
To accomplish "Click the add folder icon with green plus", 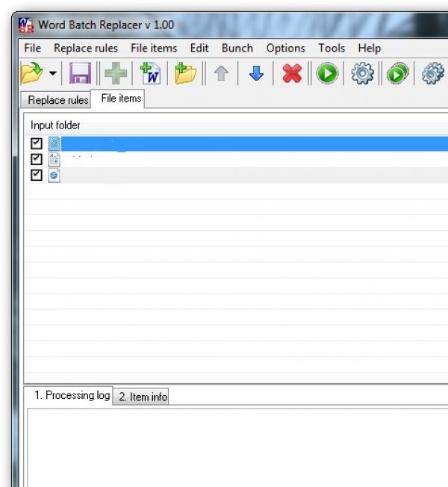I will [x=186, y=73].
